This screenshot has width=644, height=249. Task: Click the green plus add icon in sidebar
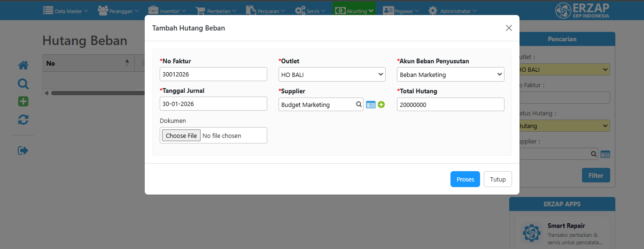pos(23,102)
